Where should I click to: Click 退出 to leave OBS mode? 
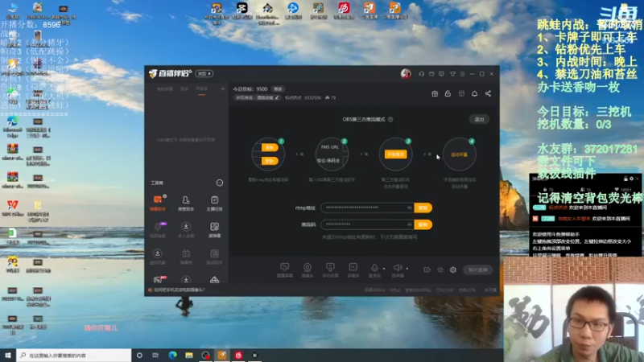[x=479, y=119]
